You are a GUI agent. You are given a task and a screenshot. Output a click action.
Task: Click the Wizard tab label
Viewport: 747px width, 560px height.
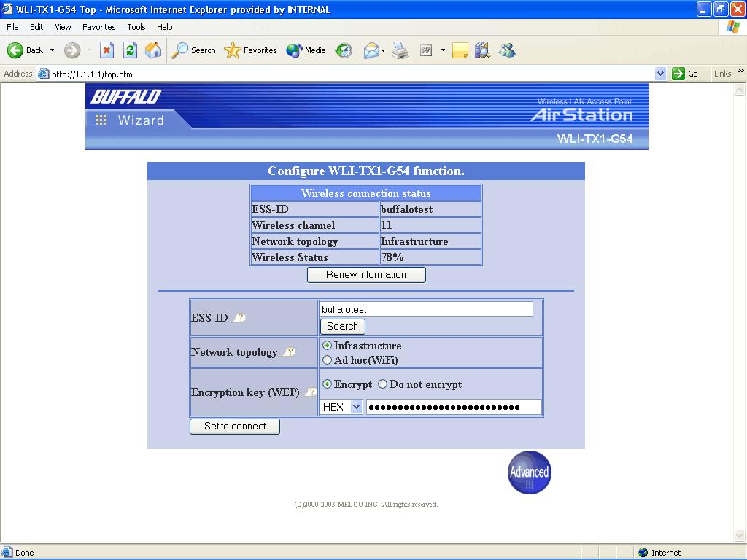(141, 120)
